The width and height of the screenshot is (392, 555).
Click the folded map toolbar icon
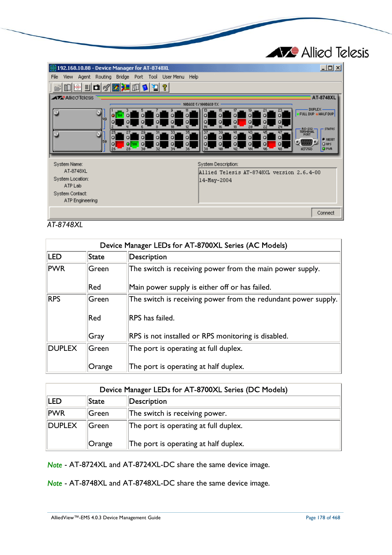136,88
